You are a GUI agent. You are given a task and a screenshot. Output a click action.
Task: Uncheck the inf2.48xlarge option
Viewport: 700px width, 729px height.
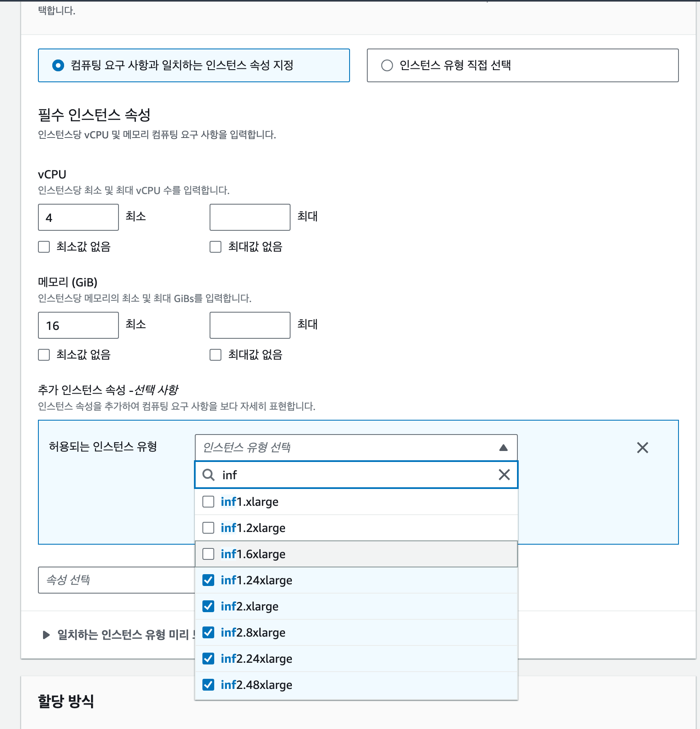click(356, 685)
